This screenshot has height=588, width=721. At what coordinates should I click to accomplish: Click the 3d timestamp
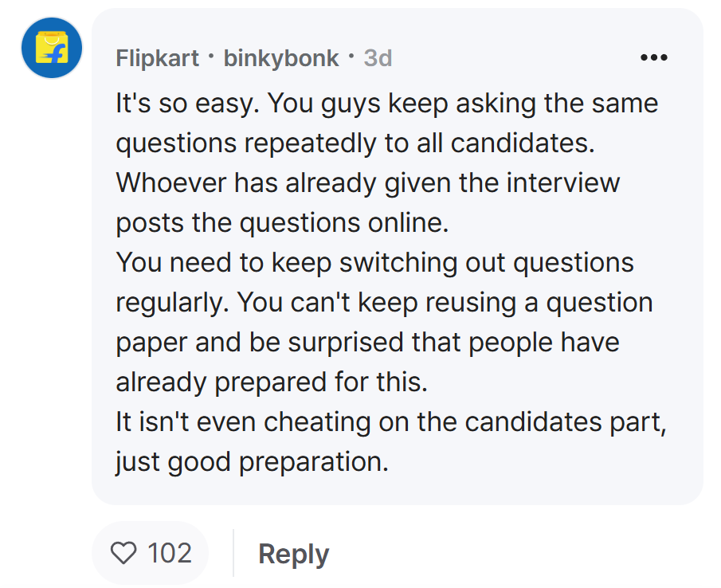point(378,58)
